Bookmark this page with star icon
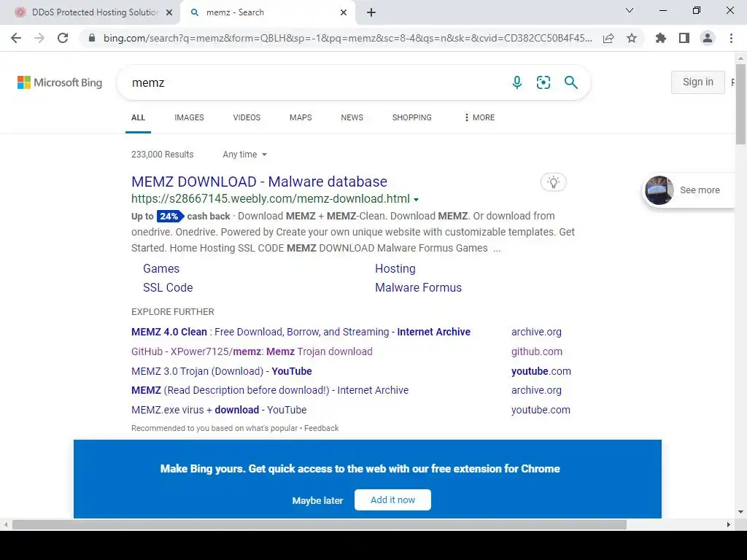 coord(632,38)
